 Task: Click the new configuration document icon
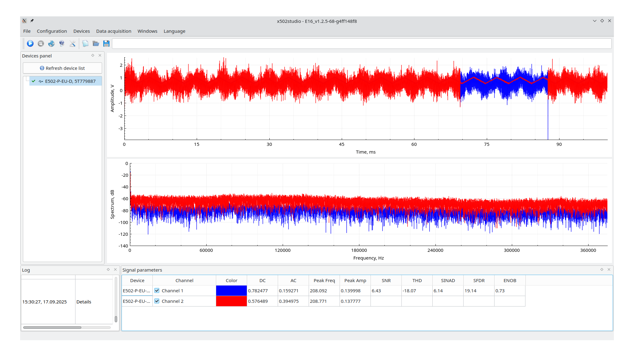[x=85, y=44]
